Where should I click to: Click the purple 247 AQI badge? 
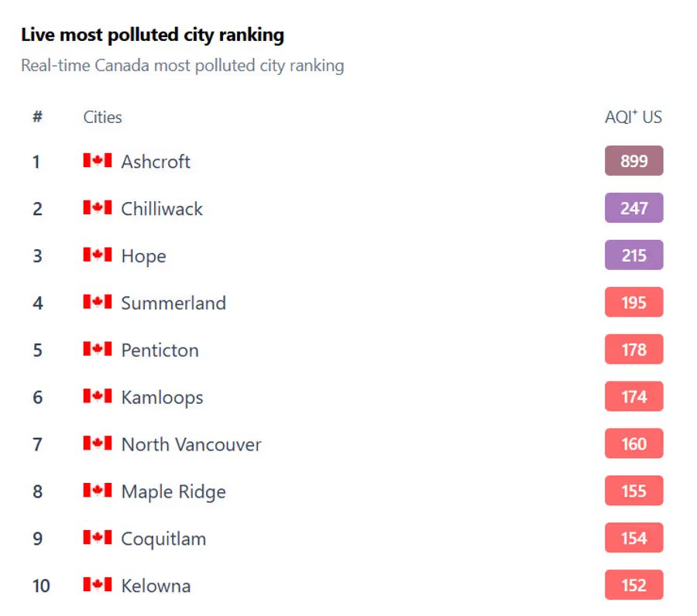pos(633,208)
